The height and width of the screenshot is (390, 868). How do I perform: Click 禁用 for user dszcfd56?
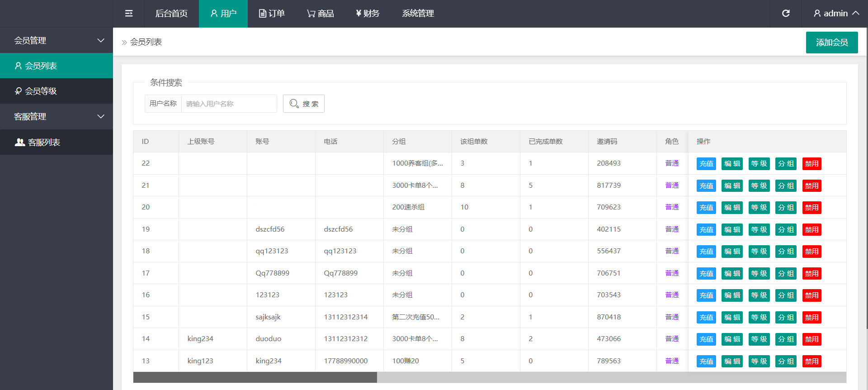[811, 230]
